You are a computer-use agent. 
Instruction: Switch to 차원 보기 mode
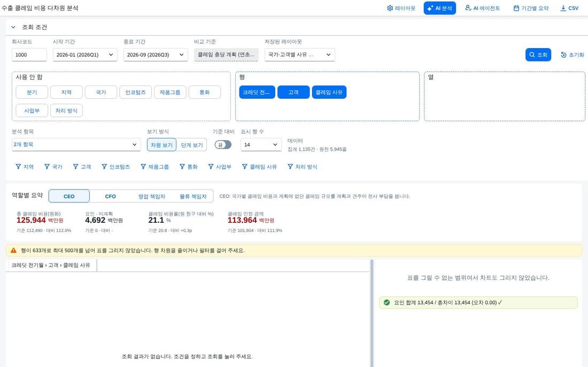coord(161,145)
